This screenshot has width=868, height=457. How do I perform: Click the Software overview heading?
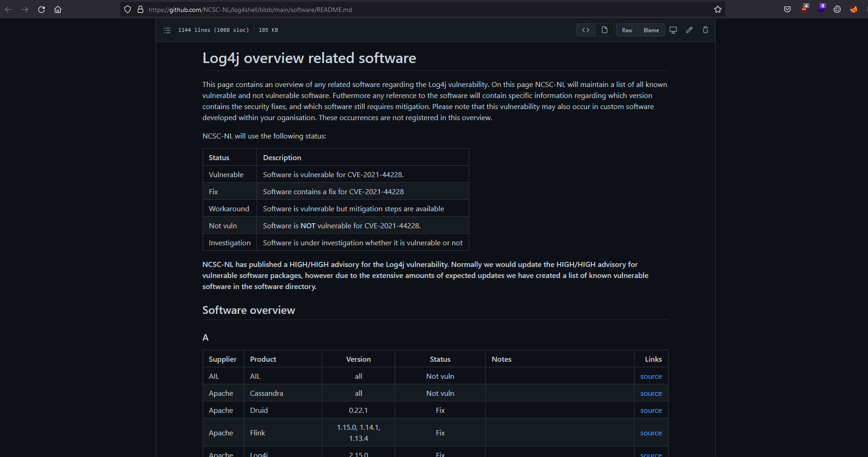click(249, 310)
